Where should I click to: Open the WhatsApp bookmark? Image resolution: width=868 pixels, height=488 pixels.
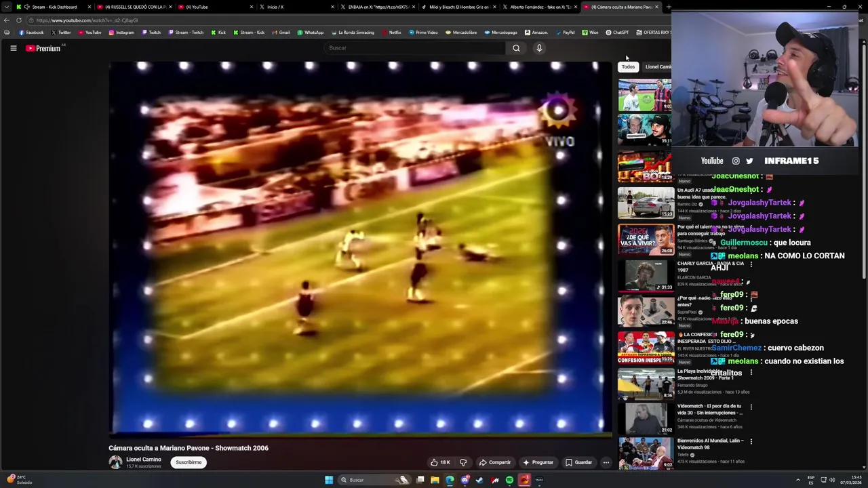[310, 33]
